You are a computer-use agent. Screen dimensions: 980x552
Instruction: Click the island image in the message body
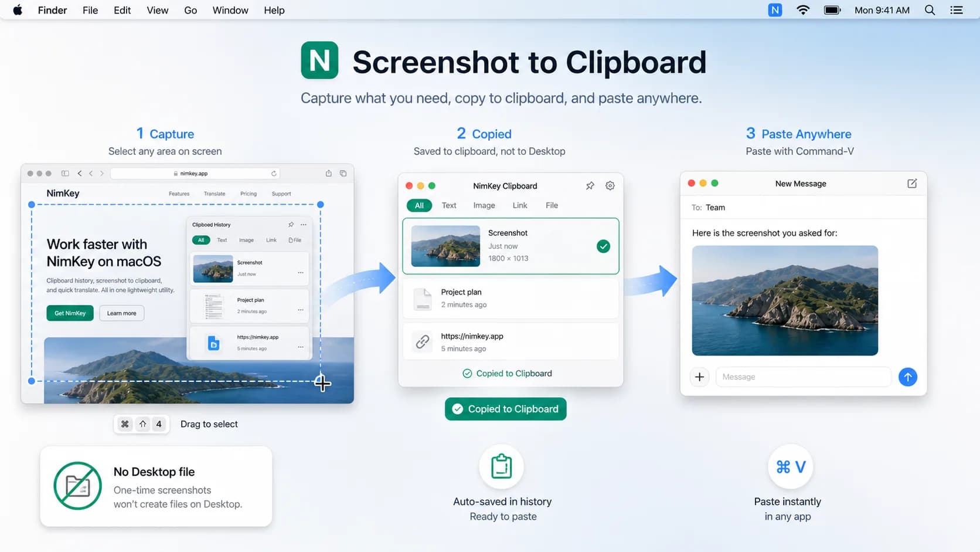(785, 300)
